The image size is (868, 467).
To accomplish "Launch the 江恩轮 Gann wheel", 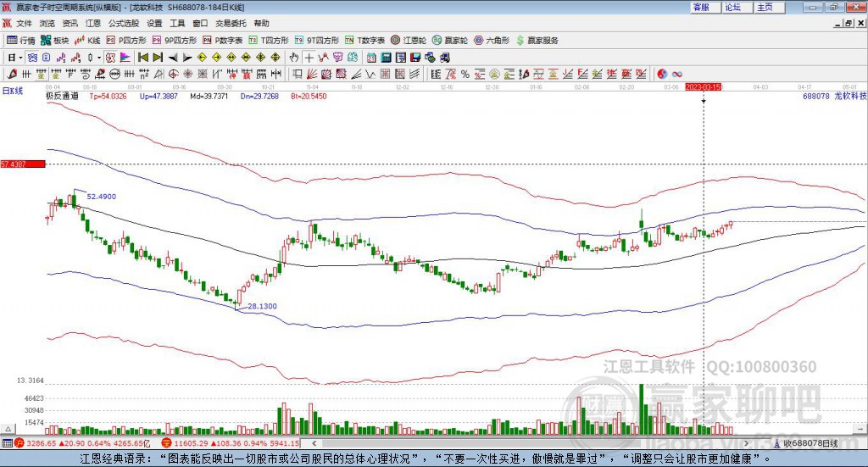I will 409,41.
